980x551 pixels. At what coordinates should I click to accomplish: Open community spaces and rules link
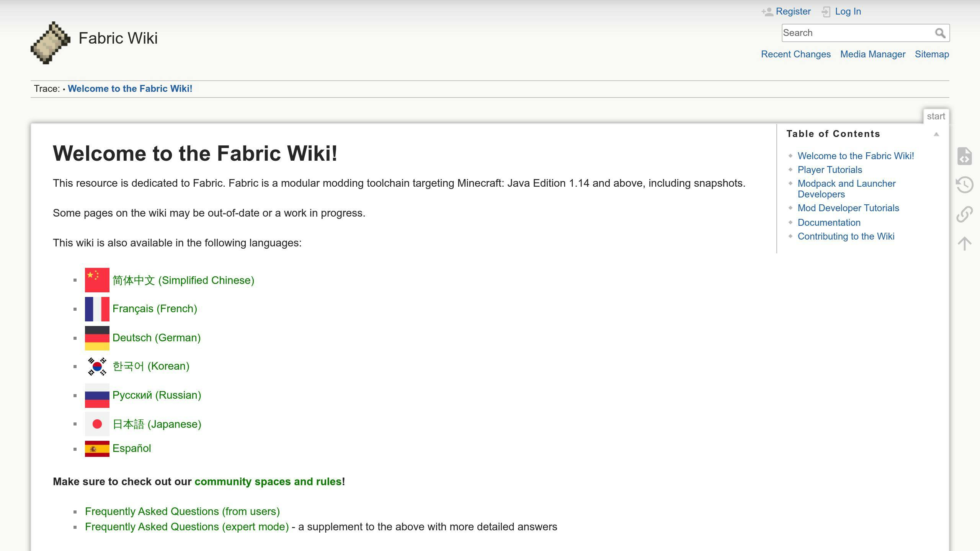coord(268,482)
